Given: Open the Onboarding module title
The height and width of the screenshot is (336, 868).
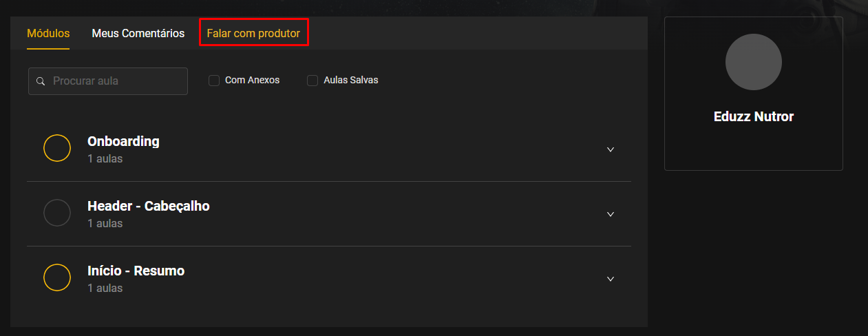Looking at the screenshot, I should pyautogui.click(x=123, y=141).
